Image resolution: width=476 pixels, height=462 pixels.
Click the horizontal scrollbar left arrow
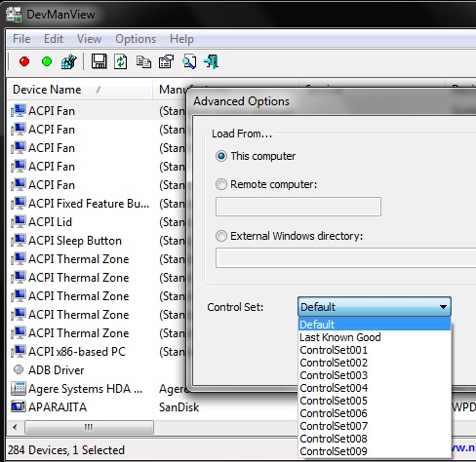pyautogui.click(x=15, y=427)
